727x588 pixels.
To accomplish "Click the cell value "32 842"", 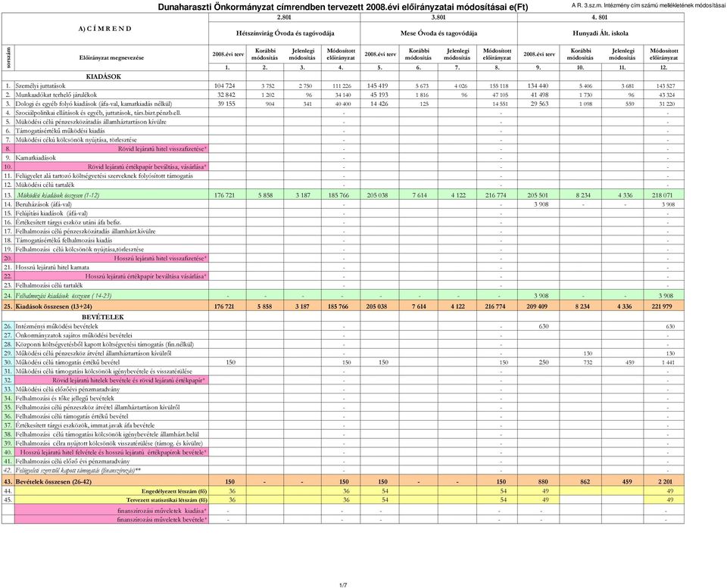I will tap(226, 95).
